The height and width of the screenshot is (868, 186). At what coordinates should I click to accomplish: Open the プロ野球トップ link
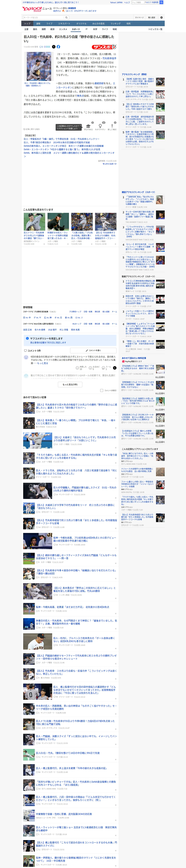tap(75, 312)
